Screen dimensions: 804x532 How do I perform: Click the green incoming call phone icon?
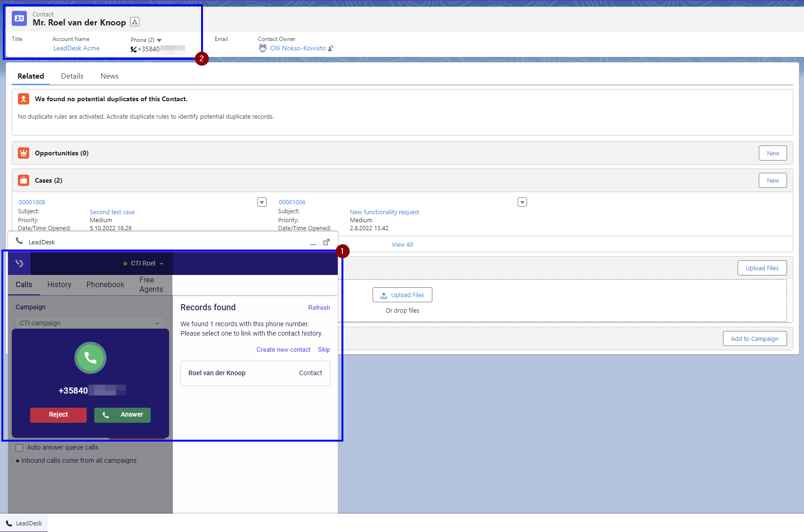click(90, 358)
